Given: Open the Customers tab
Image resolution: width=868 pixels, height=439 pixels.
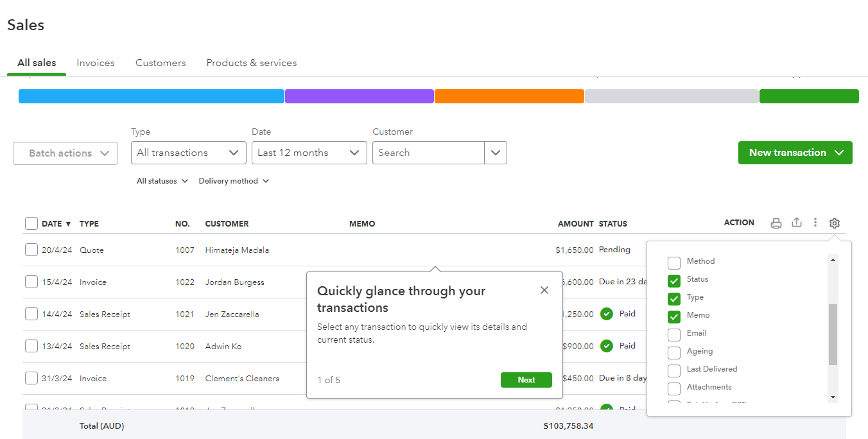Looking at the screenshot, I should [x=161, y=62].
